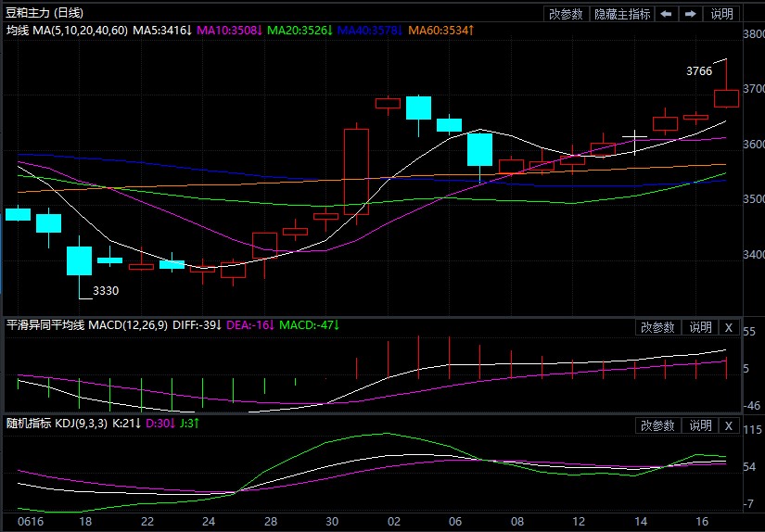Click the magenta MA10:3508 legend value
Viewport: 765px width, 532px height.
229,31
